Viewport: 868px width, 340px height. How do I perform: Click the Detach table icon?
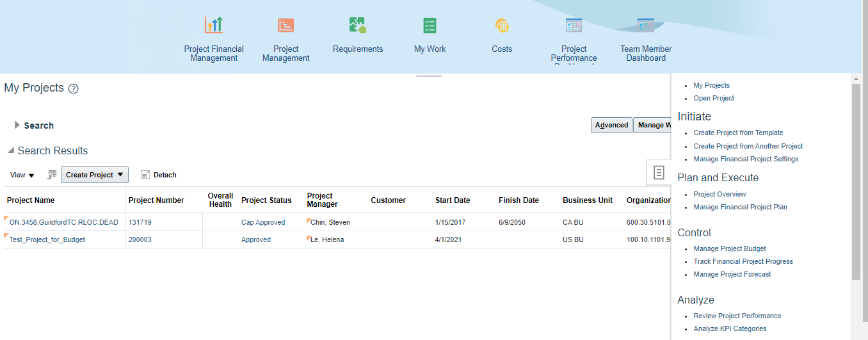coord(145,175)
